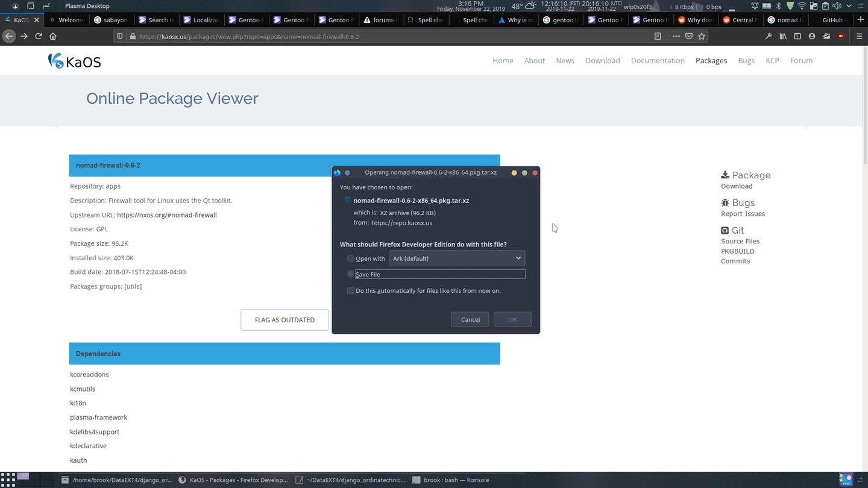Image resolution: width=868 pixels, height=488 pixels.
Task: Open Plasma notifications bell in tray
Action: (x=755, y=6)
